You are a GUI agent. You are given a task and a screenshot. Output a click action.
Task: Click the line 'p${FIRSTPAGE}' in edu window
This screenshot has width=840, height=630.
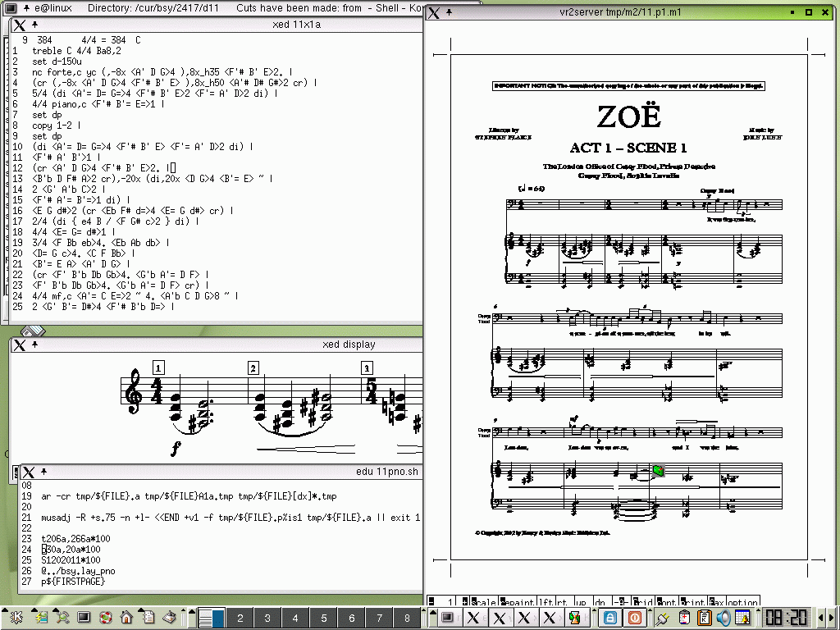click(x=73, y=582)
